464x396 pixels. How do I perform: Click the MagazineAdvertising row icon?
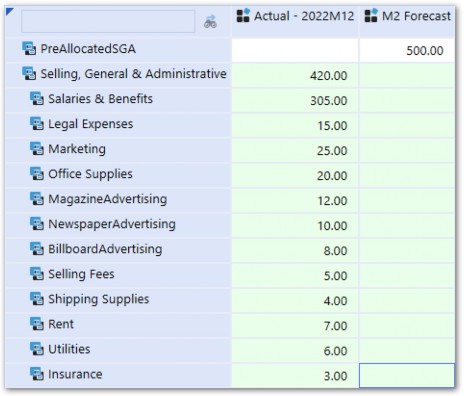(x=37, y=199)
